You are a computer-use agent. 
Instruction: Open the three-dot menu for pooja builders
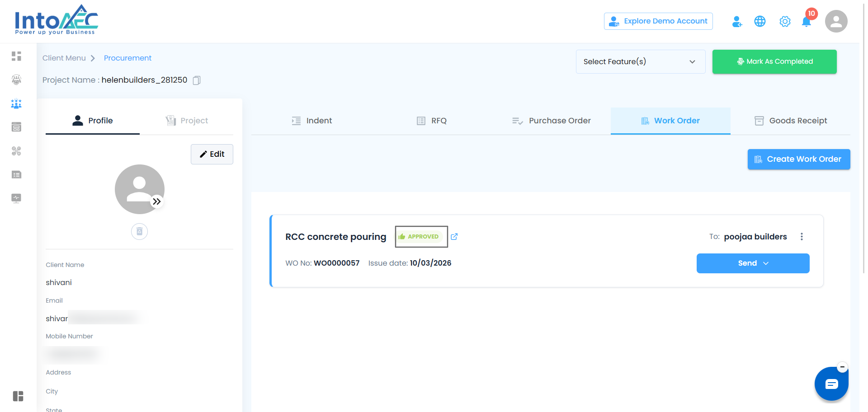(x=802, y=237)
